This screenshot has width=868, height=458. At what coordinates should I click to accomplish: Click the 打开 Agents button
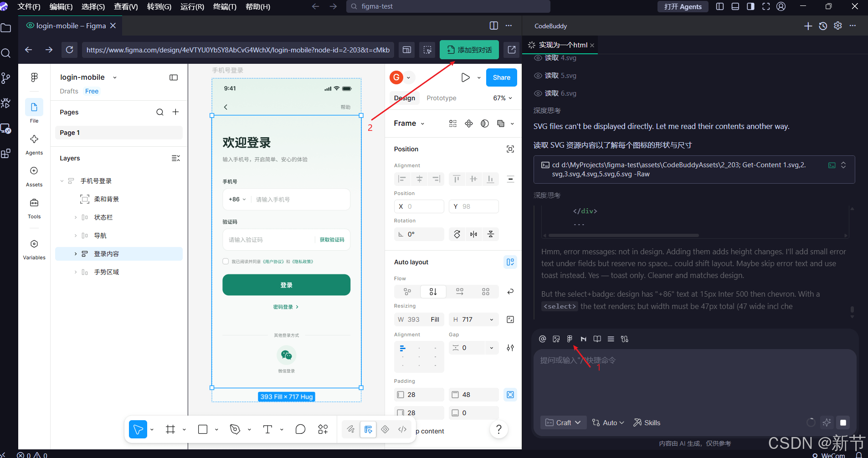(683, 6)
